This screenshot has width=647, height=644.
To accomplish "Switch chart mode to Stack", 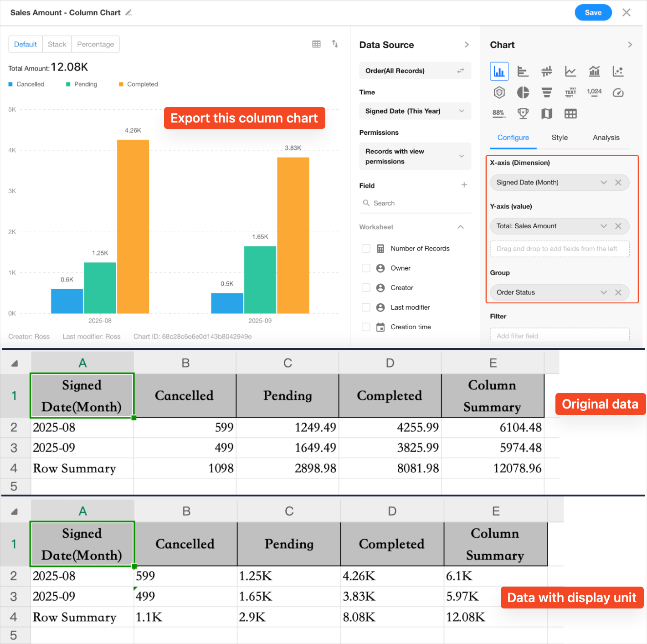I will (x=57, y=44).
